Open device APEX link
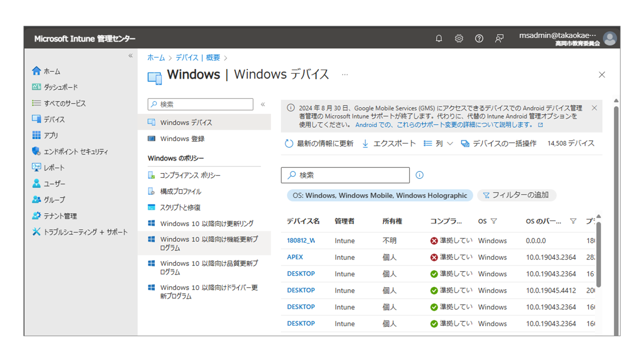 pos(295,257)
